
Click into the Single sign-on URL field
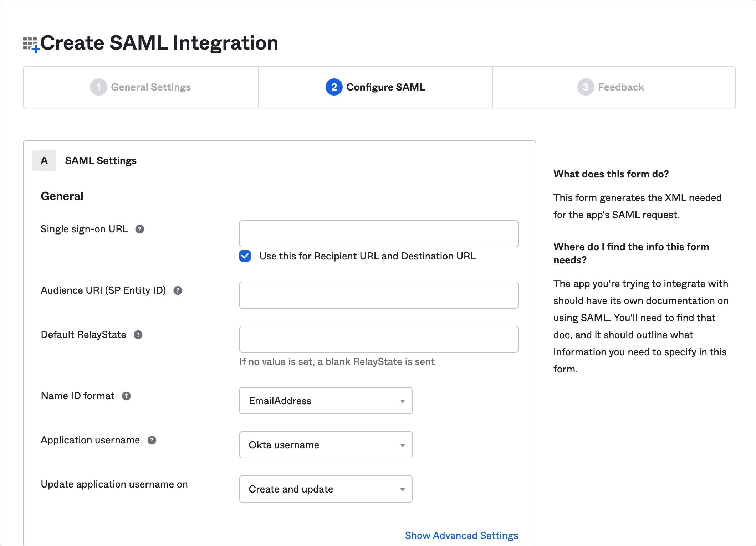(379, 234)
